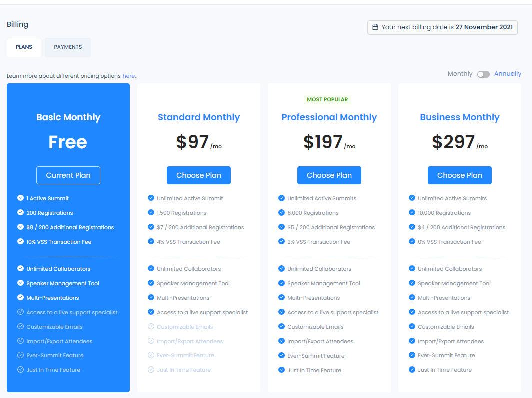This screenshot has width=532, height=398.
Task: Click the Professional Monthly plan title
Action: [x=329, y=117]
